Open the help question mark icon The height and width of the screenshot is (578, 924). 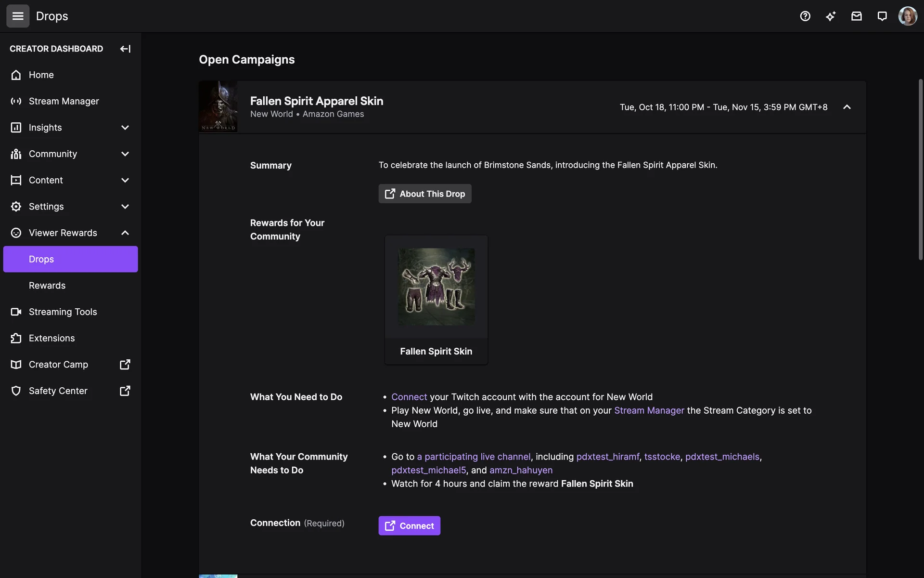(x=805, y=16)
